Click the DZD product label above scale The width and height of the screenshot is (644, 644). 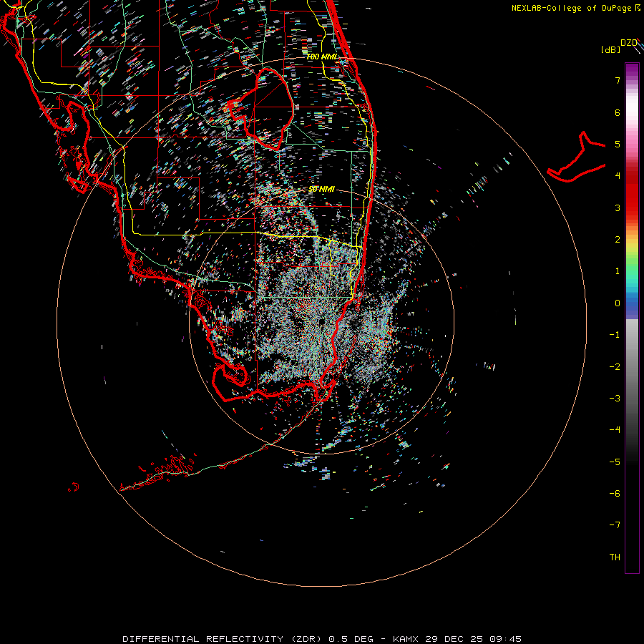point(628,43)
